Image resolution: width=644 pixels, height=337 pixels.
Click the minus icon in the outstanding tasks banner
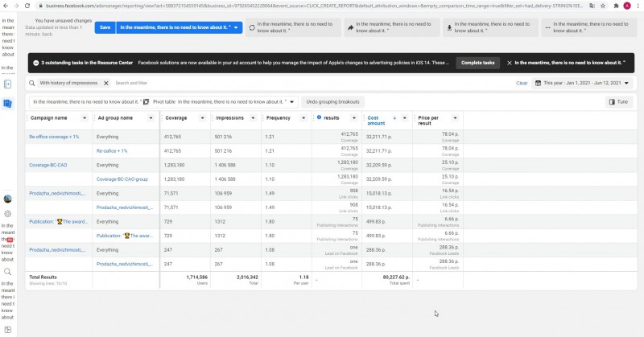[x=35, y=63]
